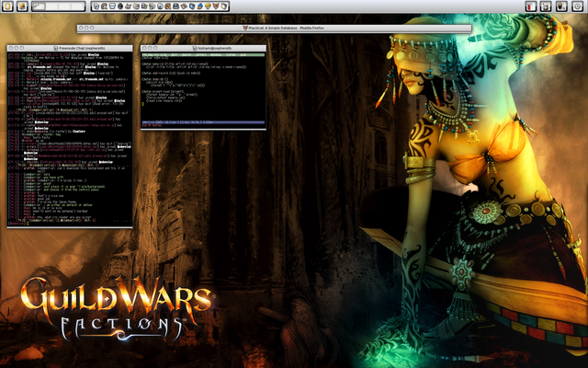Switch to the second workspace in the pager
This screenshot has height=368, width=588.
tap(51, 6)
